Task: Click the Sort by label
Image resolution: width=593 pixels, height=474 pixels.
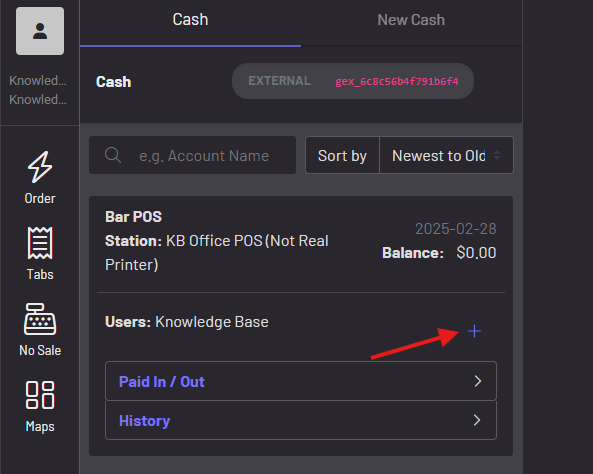Action: coord(342,155)
